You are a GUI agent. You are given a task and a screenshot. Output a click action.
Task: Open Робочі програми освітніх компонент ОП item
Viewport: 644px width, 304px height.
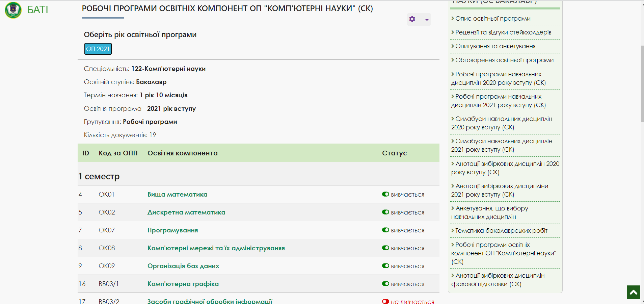pos(504,253)
